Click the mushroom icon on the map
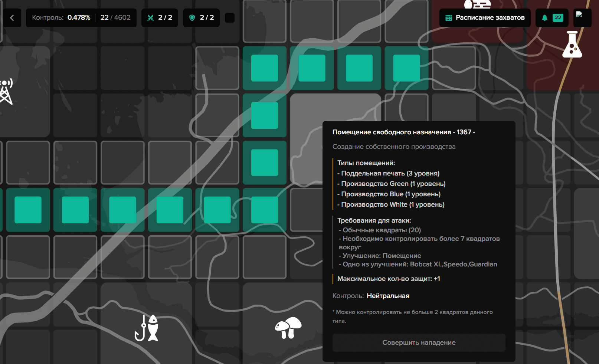Image resolution: width=599 pixels, height=364 pixels. [288, 327]
